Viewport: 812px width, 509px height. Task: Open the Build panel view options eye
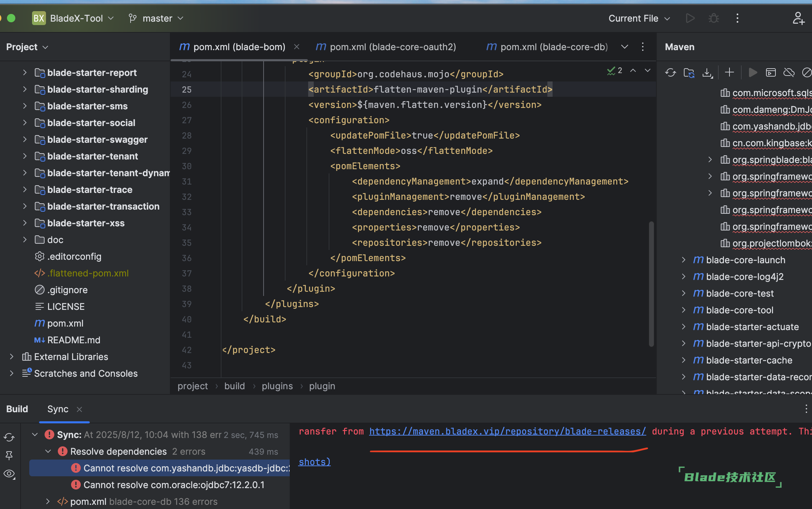tap(9, 474)
